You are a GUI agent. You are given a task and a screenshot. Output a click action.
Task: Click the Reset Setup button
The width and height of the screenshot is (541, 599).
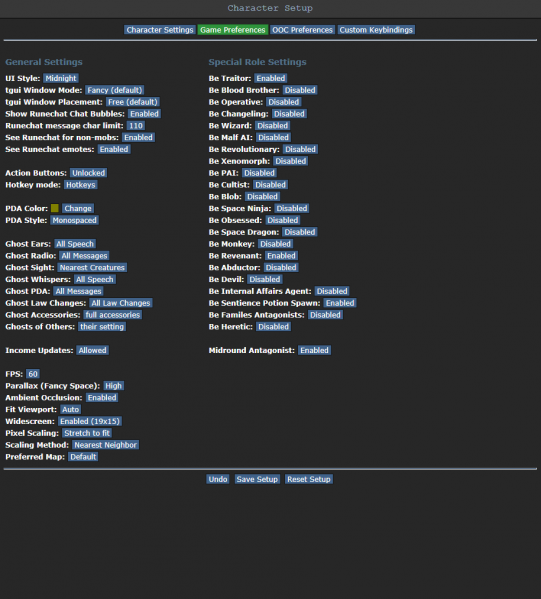coord(309,479)
